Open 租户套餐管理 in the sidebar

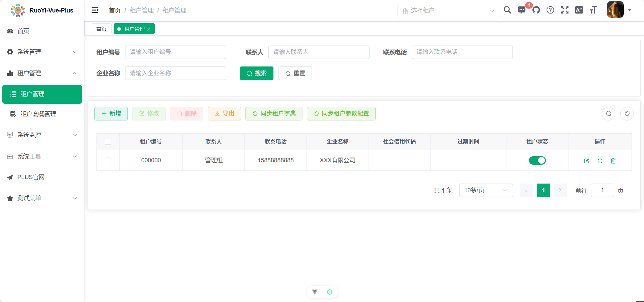[x=38, y=114]
